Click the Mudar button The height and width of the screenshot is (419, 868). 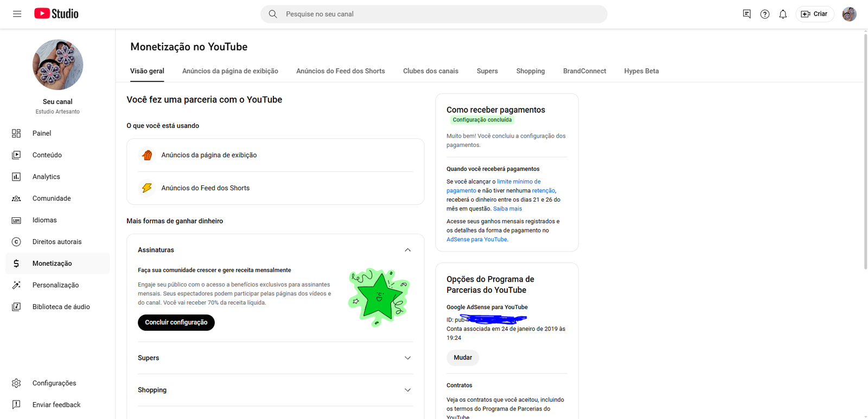pyautogui.click(x=463, y=358)
